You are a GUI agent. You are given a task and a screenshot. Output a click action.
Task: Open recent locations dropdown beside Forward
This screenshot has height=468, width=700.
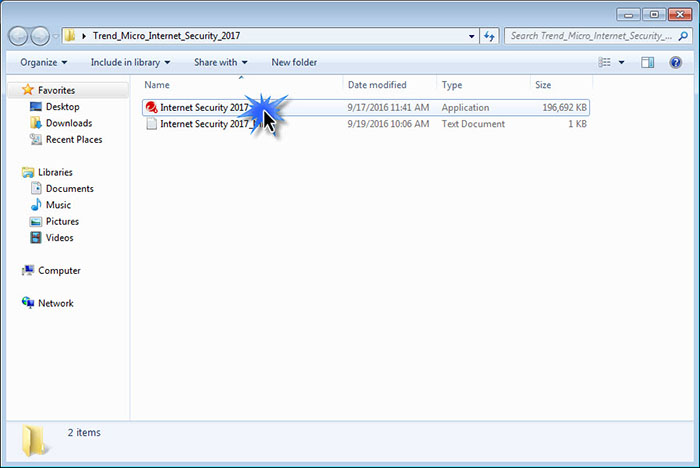tap(55, 36)
